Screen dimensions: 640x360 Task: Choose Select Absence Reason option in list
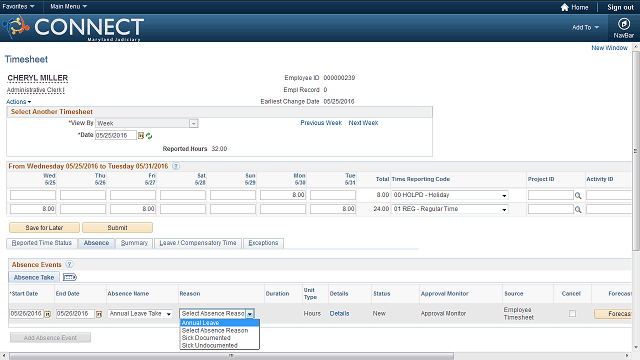tap(220, 330)
